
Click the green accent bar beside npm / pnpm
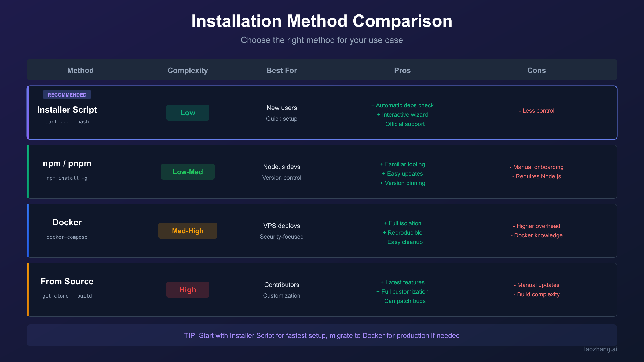[x=28, y=172]
